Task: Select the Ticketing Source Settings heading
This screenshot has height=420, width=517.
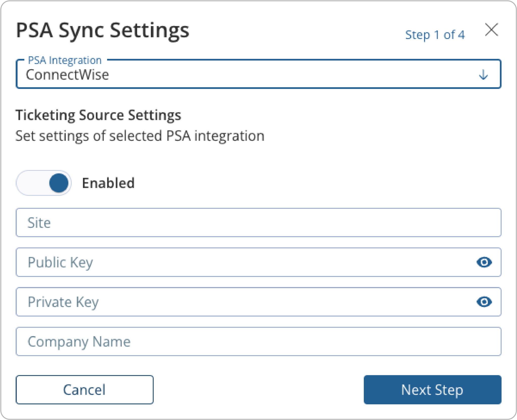Action: click(98, 115)
